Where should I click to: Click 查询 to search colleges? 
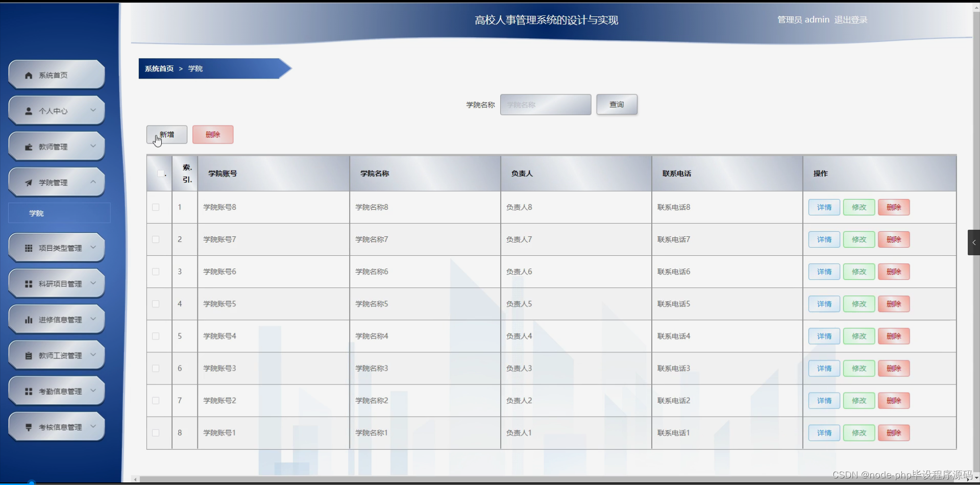point(616,104)
